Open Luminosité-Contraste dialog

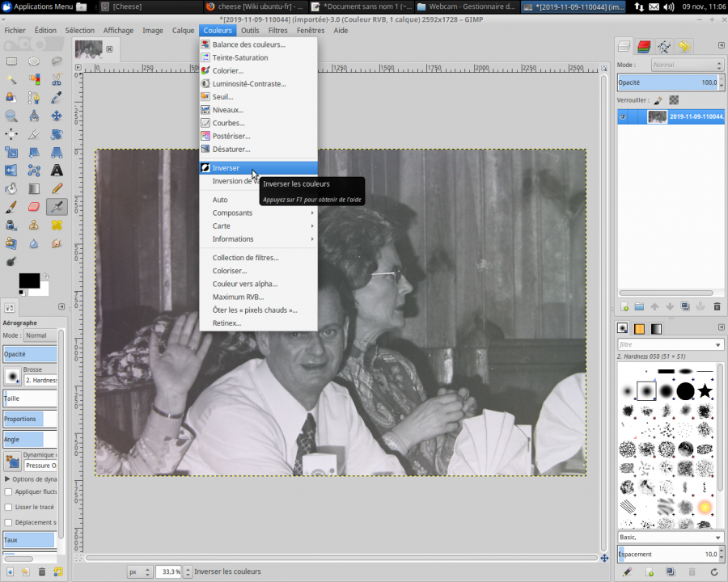point(258,84)
